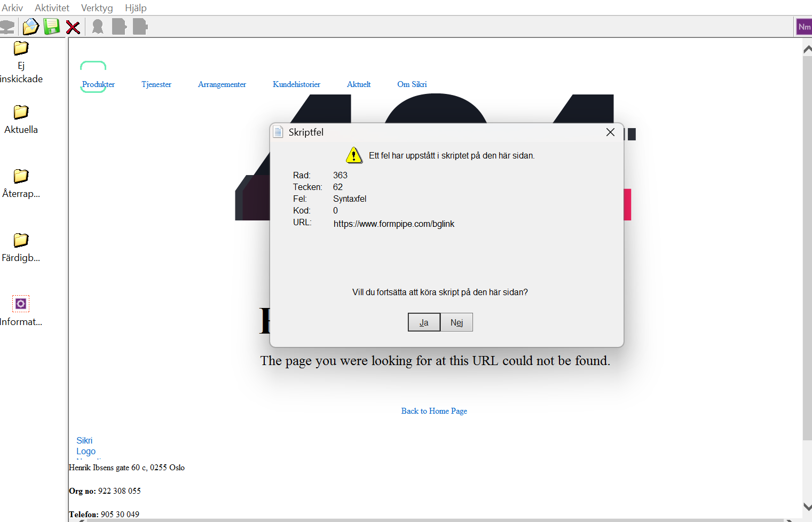Viewport: 812px width, 522px height.
Task: Click the grayed-out ribbon badge toolbar icon
Action: coord(98,27)
